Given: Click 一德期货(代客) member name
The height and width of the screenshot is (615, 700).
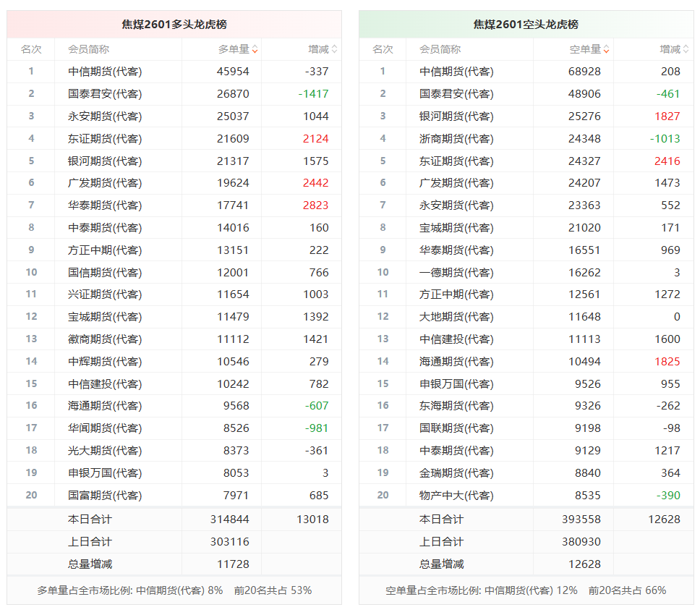Looking at the screenshot, I should (x=456, y=272).
